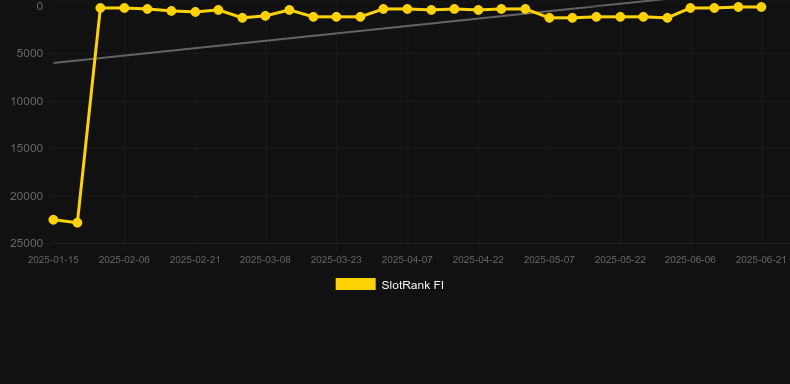This screenshot has height=384, width=790.
Task: Select the data point above 2025-02-06
Action: click(124, 8)
